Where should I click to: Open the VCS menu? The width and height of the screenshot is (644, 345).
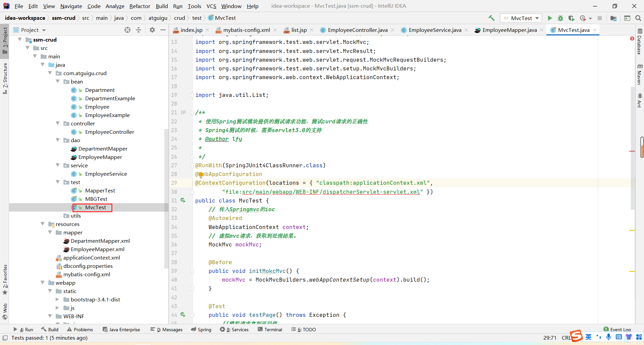[211, 6]
